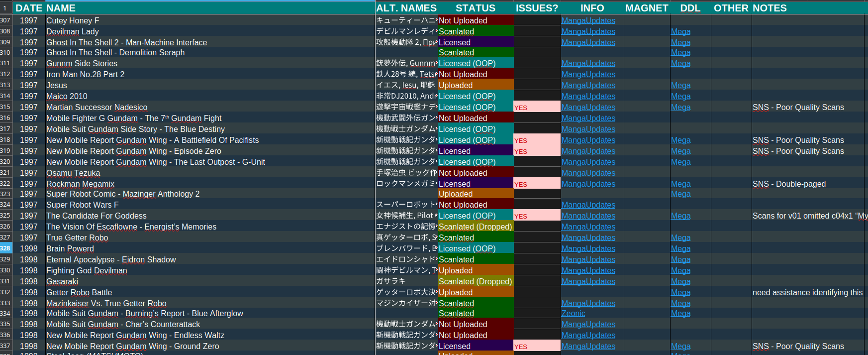
Task: Select the 'Martian Successor Nadesico' name cell
Action: 210,107
